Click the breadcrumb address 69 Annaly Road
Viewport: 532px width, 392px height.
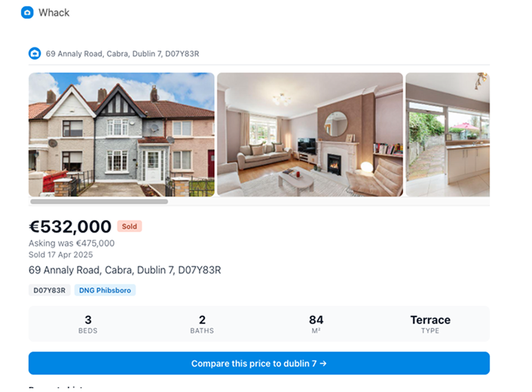click(123, 54)
